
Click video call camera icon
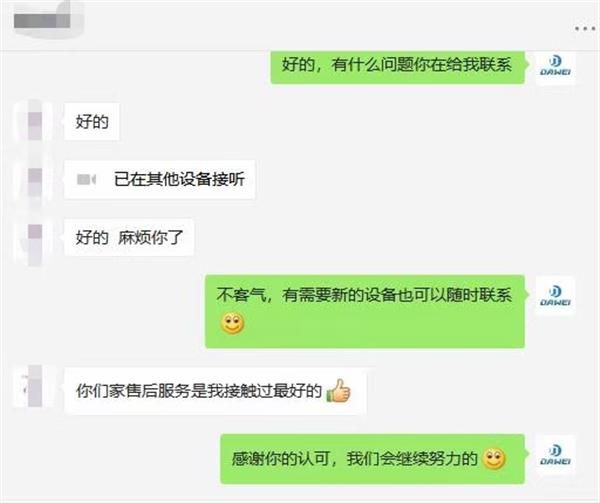(86, 179)
